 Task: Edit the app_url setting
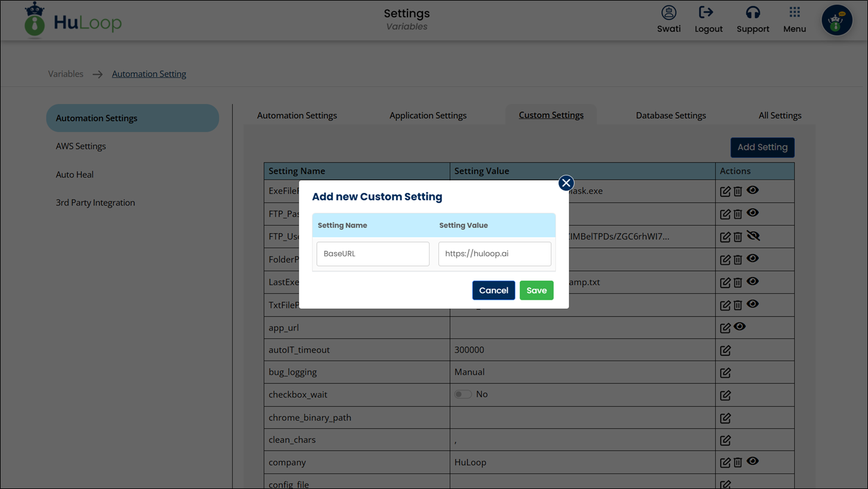725,328
